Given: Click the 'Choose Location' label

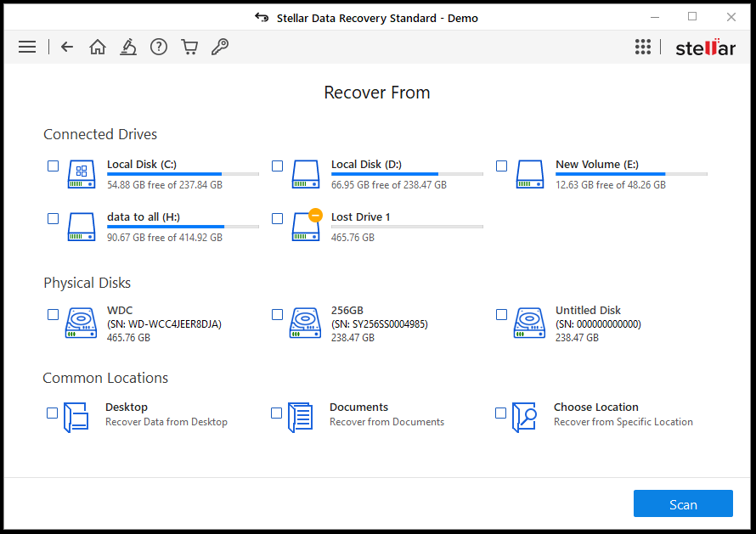Looking at the screenshot, I should (596, 407).
